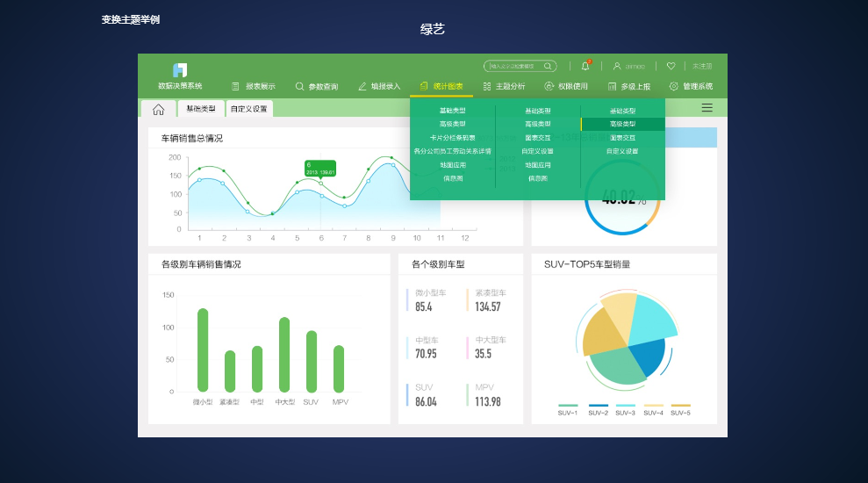Click the SUV-1 legend color swatch

coord(568,406)
